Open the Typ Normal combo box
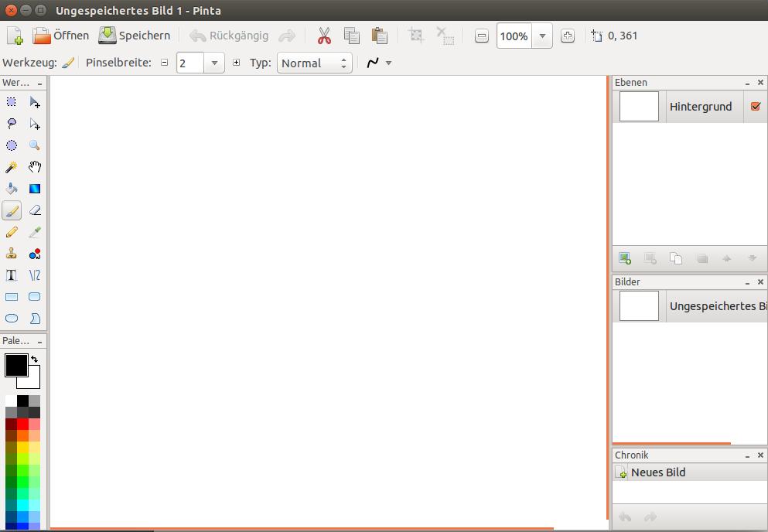 click(x=315, y=63)
